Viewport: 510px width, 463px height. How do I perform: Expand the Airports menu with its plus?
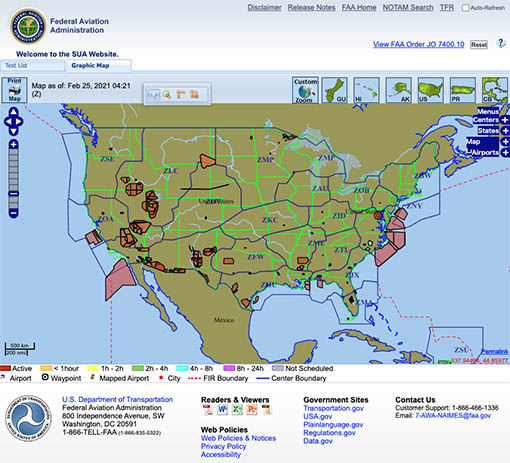[505, 152]
